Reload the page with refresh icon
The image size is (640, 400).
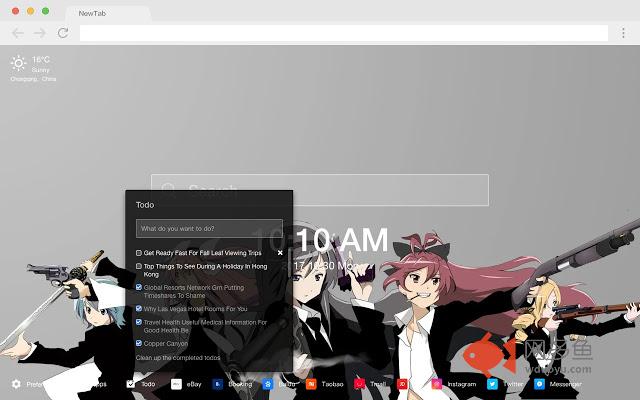tap(63, 33)
